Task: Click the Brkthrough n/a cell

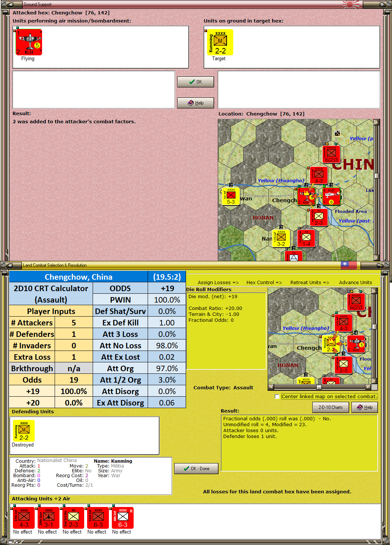Action: (74, 369)
